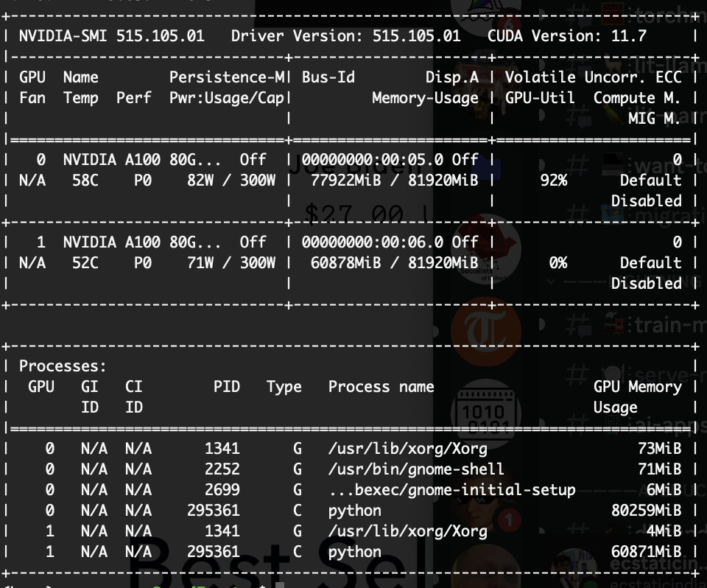Click /usr/bin/gnome-shell process name
Viewport: 707px width, 588px height.
coord(416,469)
